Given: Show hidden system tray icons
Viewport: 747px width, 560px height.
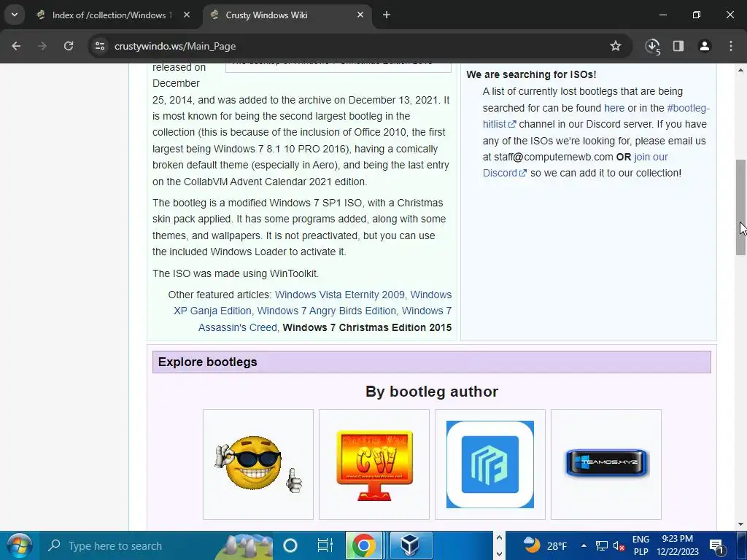Looking at the screenshot, I should click(584, 545).
